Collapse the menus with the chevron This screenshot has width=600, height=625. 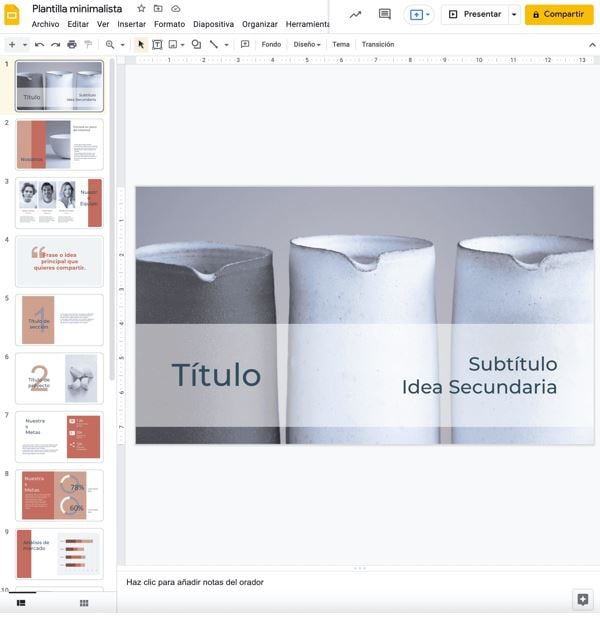[x=592, y=45]
